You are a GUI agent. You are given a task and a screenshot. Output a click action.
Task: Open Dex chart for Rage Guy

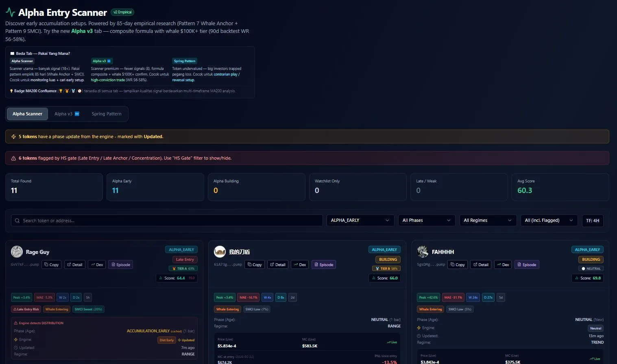(x=97, y=264)
